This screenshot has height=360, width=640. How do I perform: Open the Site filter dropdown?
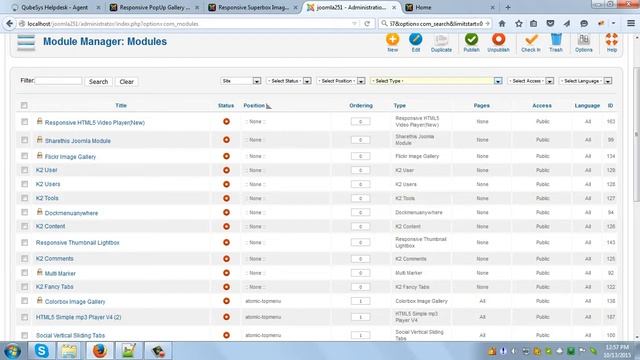[x=240, y=81]
